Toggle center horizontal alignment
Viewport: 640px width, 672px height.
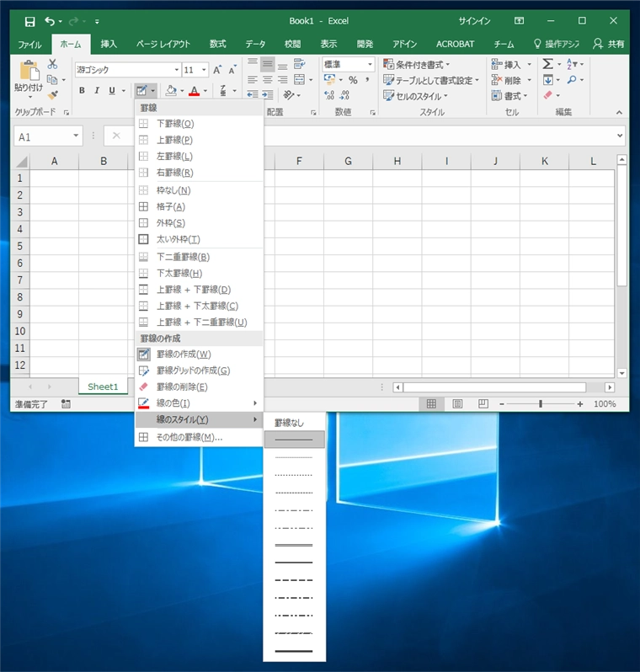(x=268, y=80)
